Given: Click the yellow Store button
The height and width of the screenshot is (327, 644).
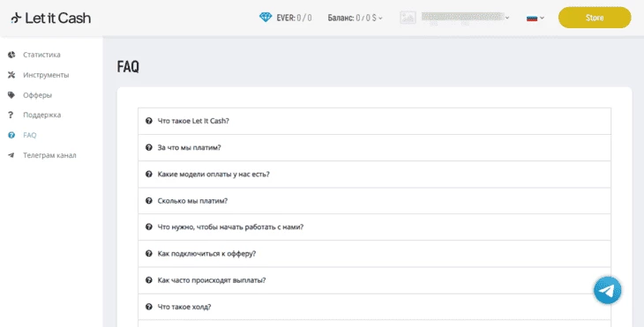Looking at the screenshot, I should [x=595, y=18].
